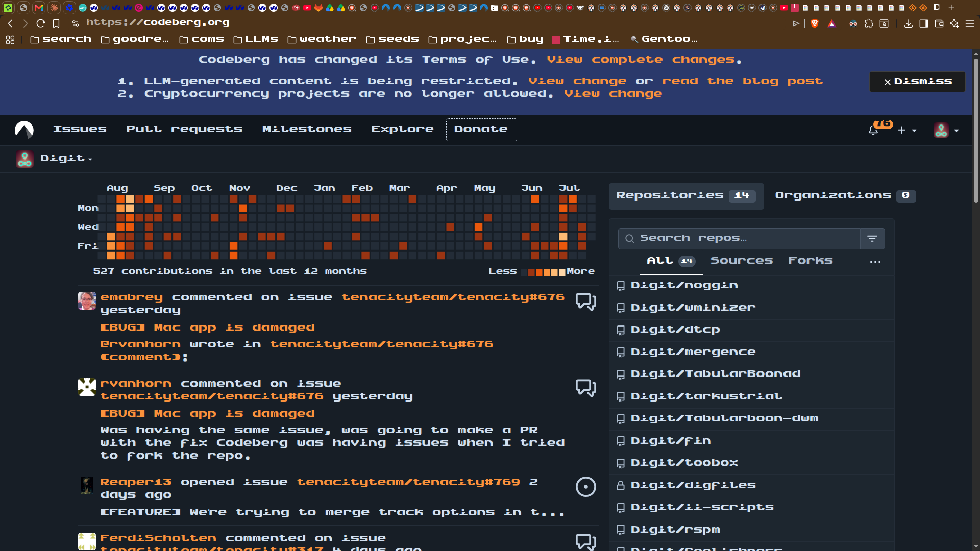Image resolution: width=980 pixels, height=551 pixels.
Task: Open the user avatar profile dropdown
Action: [x=946, y=131]
